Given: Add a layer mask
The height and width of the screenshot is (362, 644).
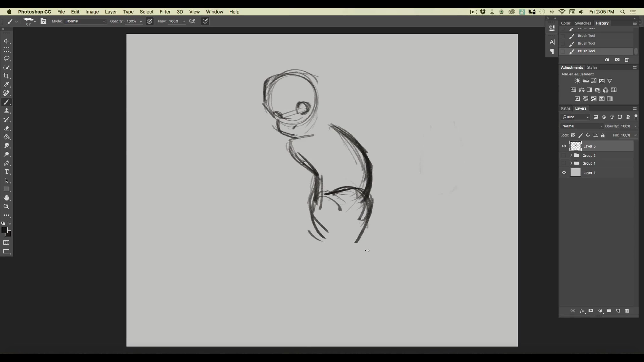Looking at the screenshot, I should 591,310.
